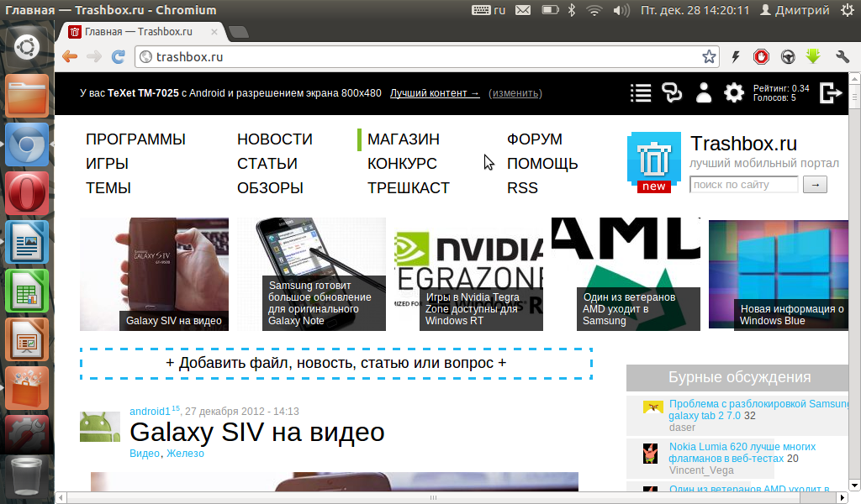Screen dimensions: 861x504
Task: Open Дмитрий user menu
Action: pyautogui.click(x=795, y=10)
